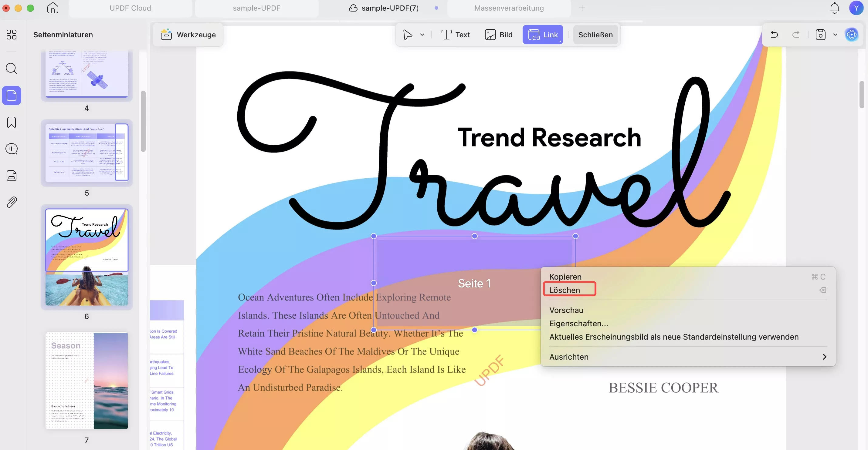Open the user account avatar Y
Image resolution: width=868 pixels, height=450 pixels.
click(856, 8)
